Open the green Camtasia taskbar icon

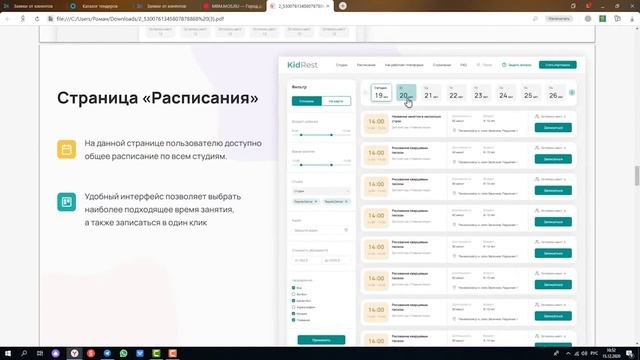click(x=156, y=353)
